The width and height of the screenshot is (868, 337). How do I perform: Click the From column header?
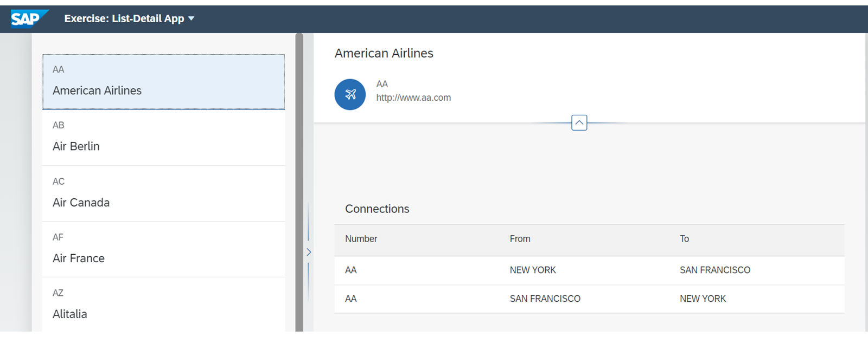(520, 239)
